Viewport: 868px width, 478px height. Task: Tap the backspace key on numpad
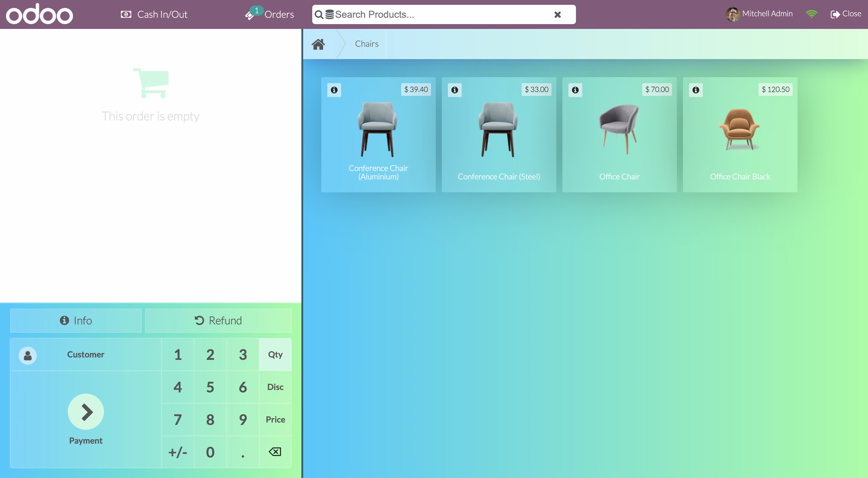coord(275,452)
